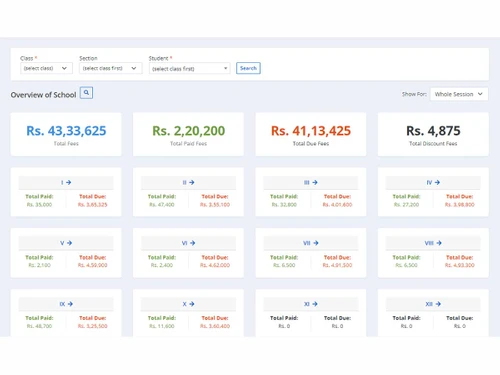
Task: Click class IV paid value Rs. 27,200
Action: pyautogui.click(x=406, y=205)
